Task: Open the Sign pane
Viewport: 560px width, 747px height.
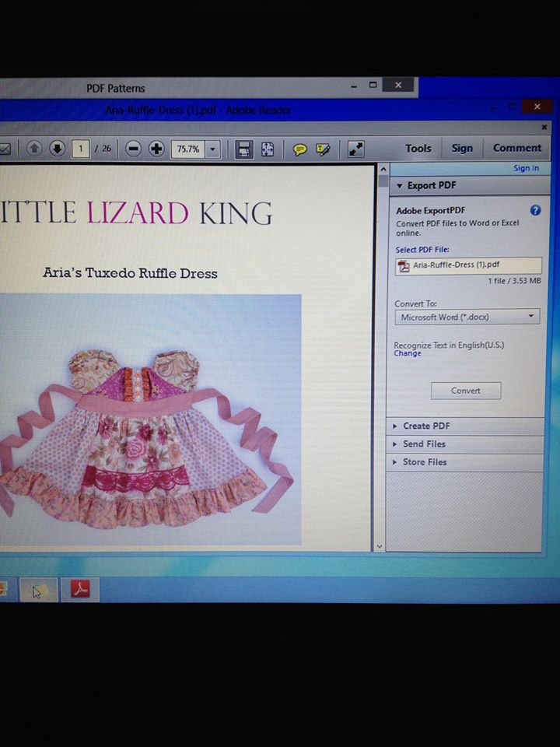Action: 462,148
